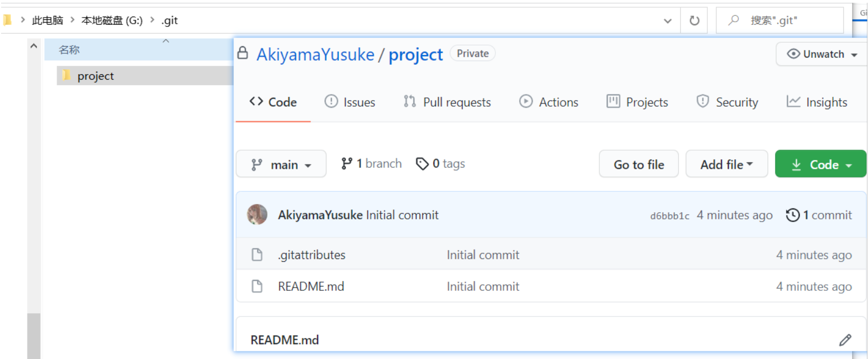Click the Unwatch eye icon
This screenshot has height=359, width=868.
[793, 54]
